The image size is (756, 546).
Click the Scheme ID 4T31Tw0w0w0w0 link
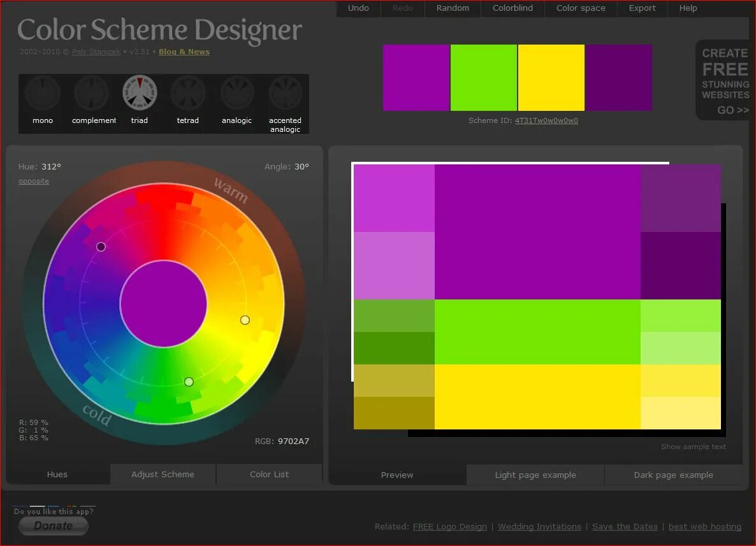pos(546,120)
